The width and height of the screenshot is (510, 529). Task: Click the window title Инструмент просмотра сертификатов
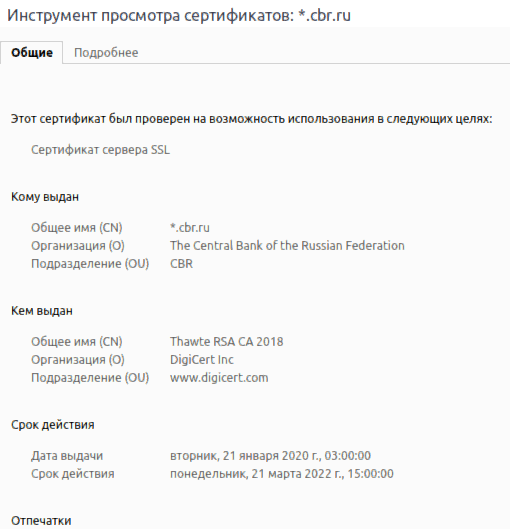click(x=150, y=16)
